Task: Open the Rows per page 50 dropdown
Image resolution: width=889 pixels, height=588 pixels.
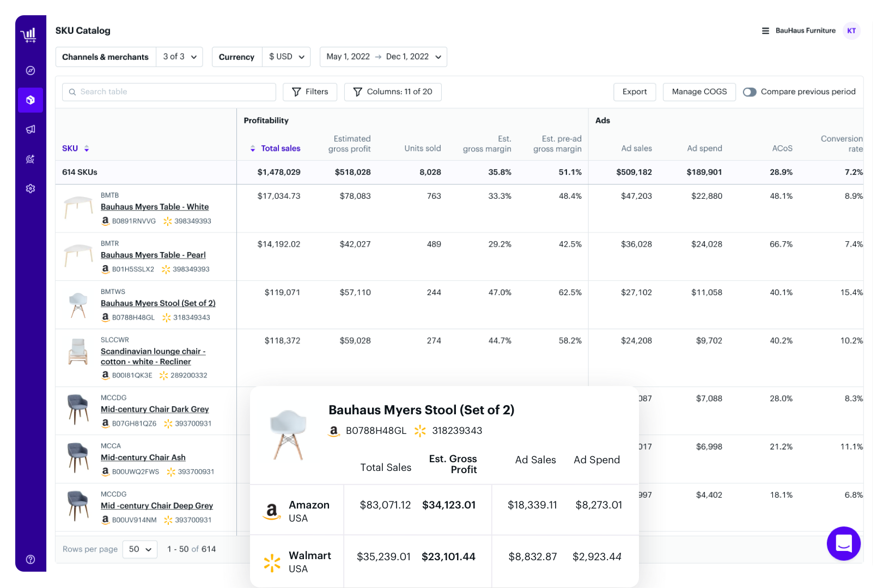Action: click(140, 549)
